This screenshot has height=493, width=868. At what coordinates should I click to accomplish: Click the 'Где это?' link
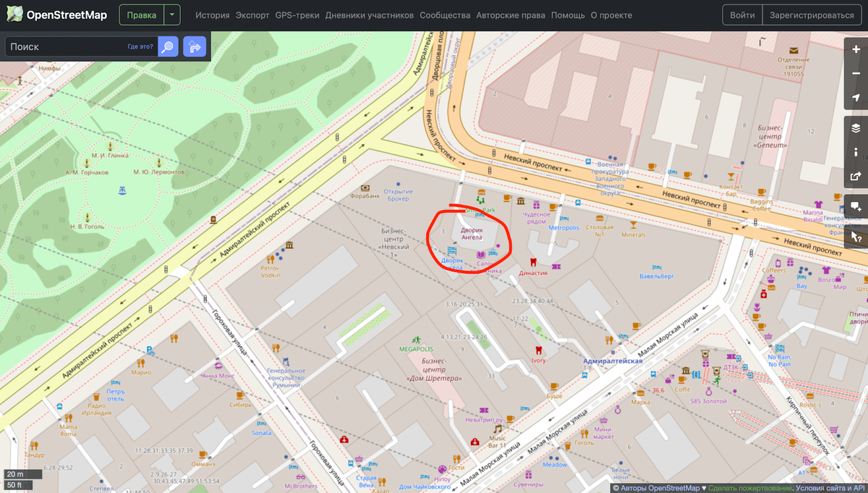(x=140, y=47)
